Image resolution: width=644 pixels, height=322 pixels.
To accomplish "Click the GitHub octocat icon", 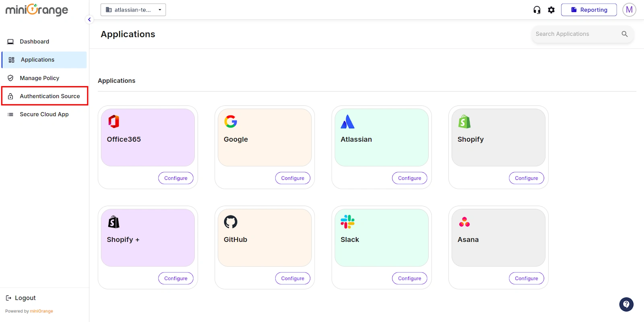I will [x=231, y=222].
